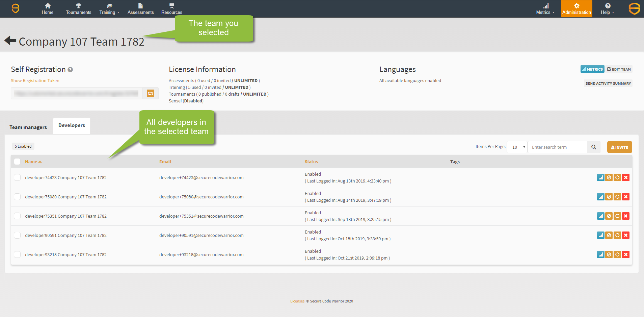The image size is (644, 317).
Task: Click the blurred registration URL field
Action: coord(77,93)
